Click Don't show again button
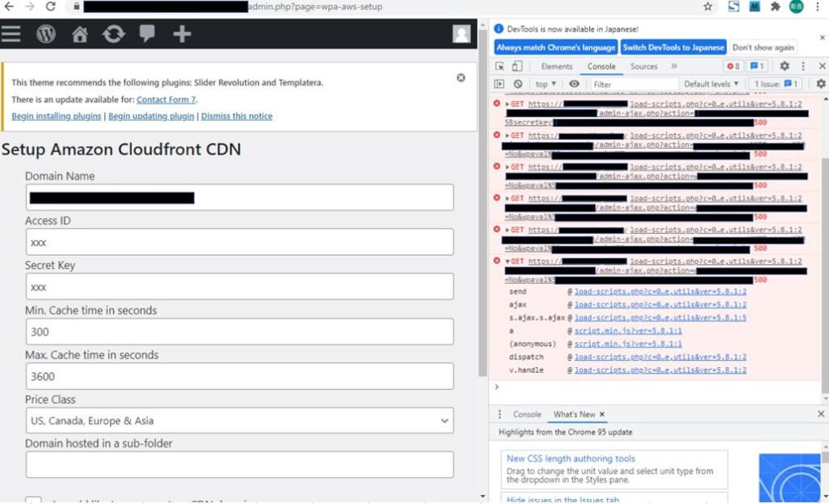The image size is (829, 504). 763,47
